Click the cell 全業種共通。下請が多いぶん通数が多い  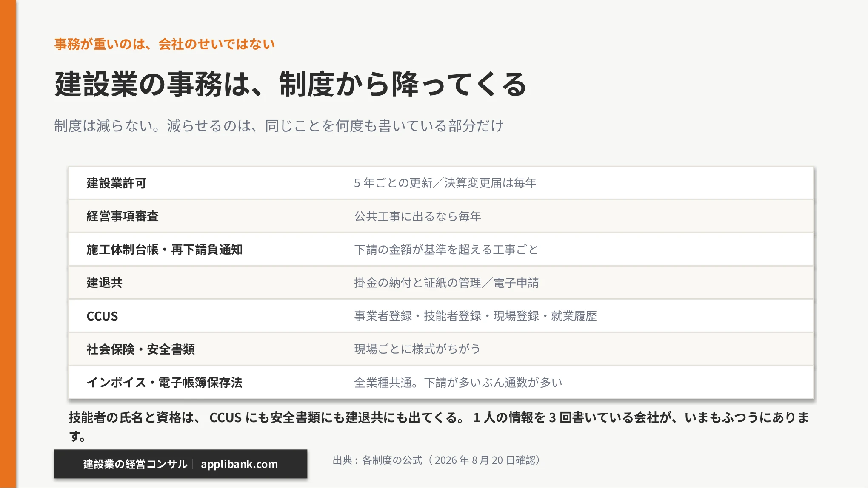pos(458,383)
